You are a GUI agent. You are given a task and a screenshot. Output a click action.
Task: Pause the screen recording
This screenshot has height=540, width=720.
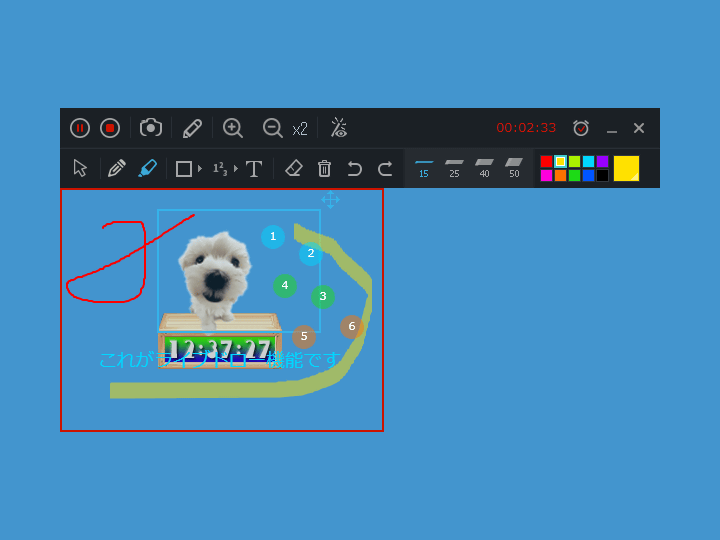click(x=80, y=128)
